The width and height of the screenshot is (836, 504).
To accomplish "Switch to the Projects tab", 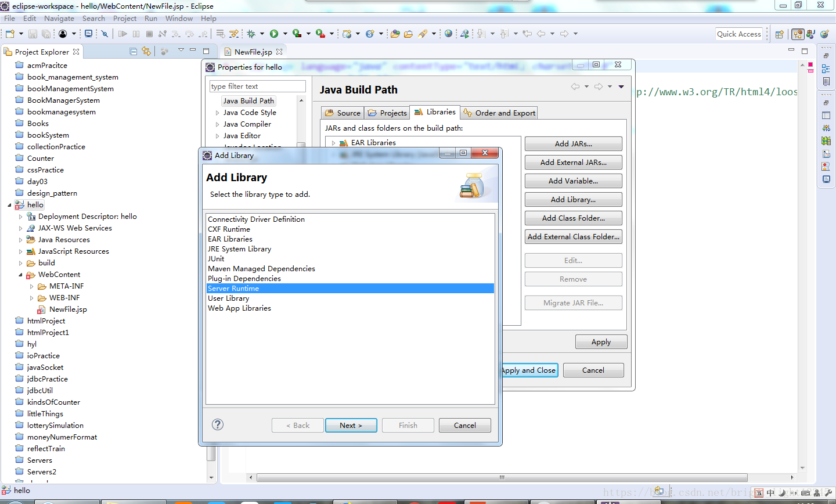I will pyautogui.click(x=387, y=113).
